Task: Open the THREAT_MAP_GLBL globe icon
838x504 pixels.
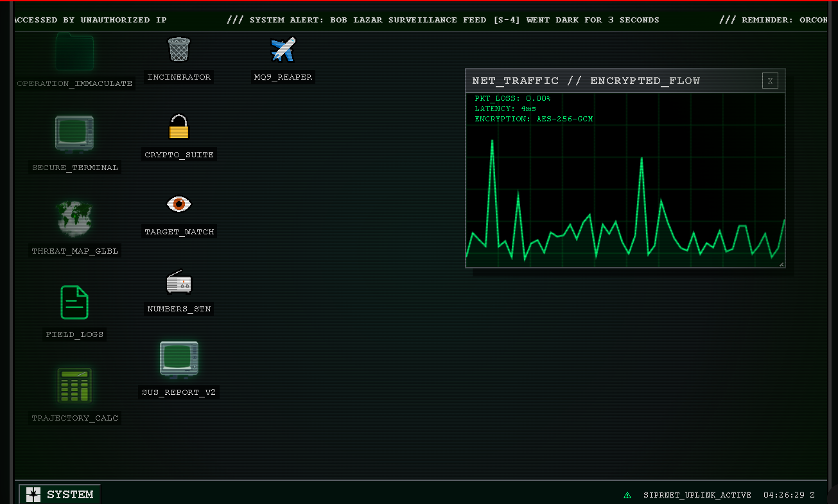Action: 74,218
